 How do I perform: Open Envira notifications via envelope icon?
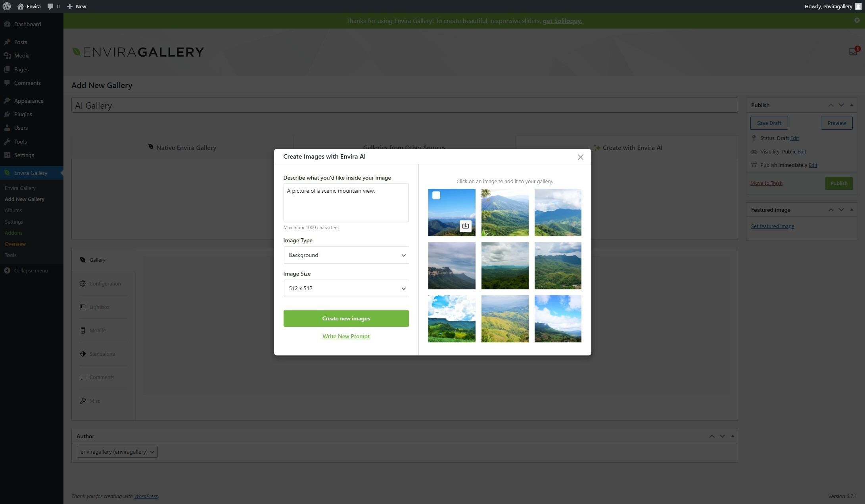pos(852,52)
